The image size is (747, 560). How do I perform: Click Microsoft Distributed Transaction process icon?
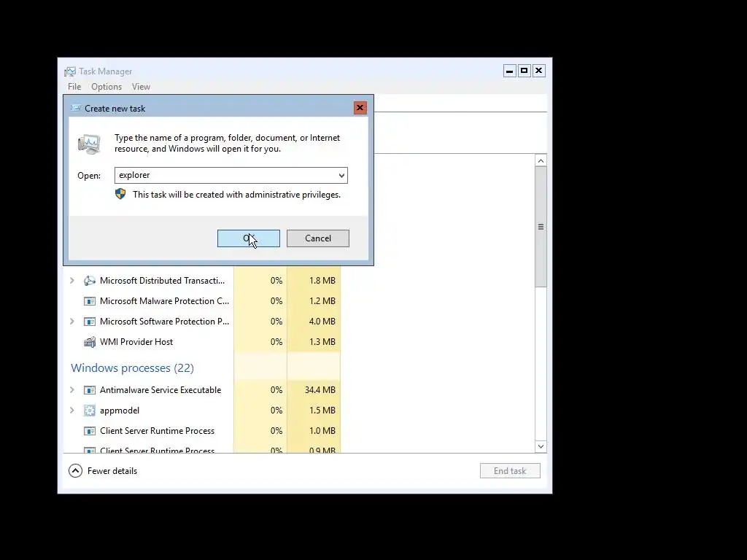click(x=90, y=281)
